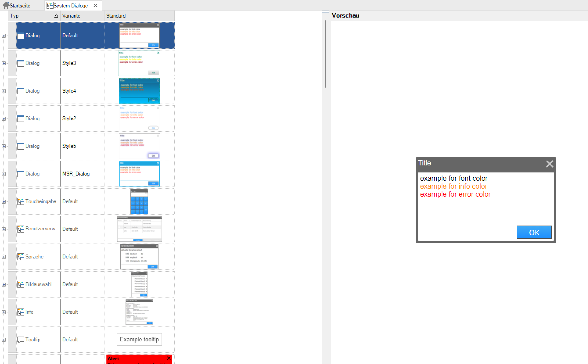Screen dimensions: 588x364
Task: Open the Style4 blue dialog thumbnail
Action: (x=139, y=91)
